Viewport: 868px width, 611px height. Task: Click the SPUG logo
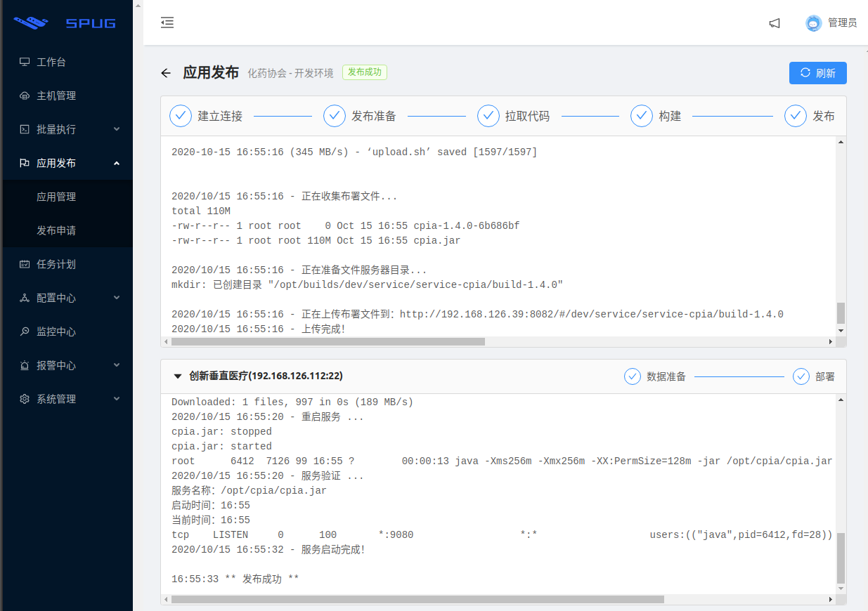pos(66,23)
